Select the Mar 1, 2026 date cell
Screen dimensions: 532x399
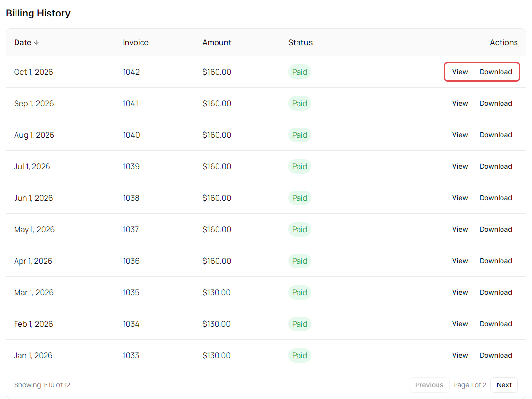33,293
